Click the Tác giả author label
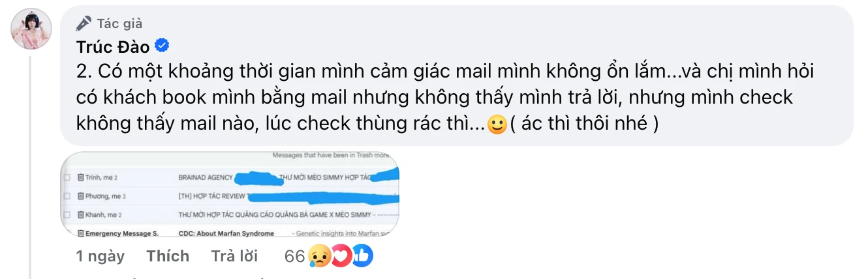The height and width of the screenshot is (279, 868). point(119,24)
